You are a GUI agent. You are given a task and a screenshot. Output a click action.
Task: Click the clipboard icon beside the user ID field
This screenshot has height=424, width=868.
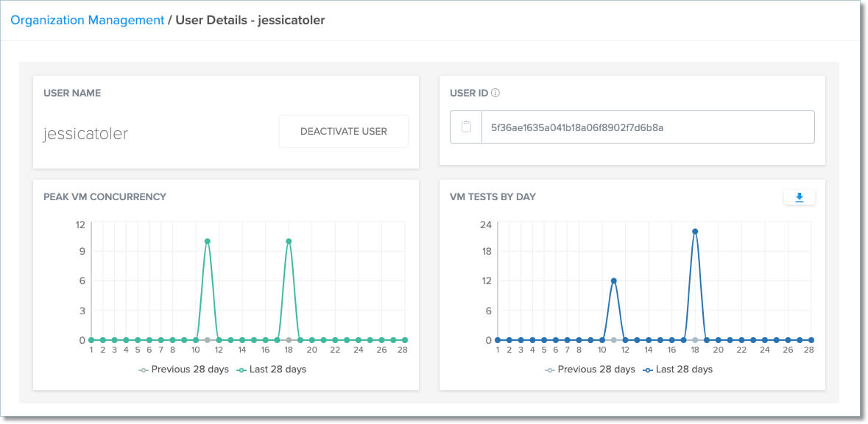click(x=466, y=127)
